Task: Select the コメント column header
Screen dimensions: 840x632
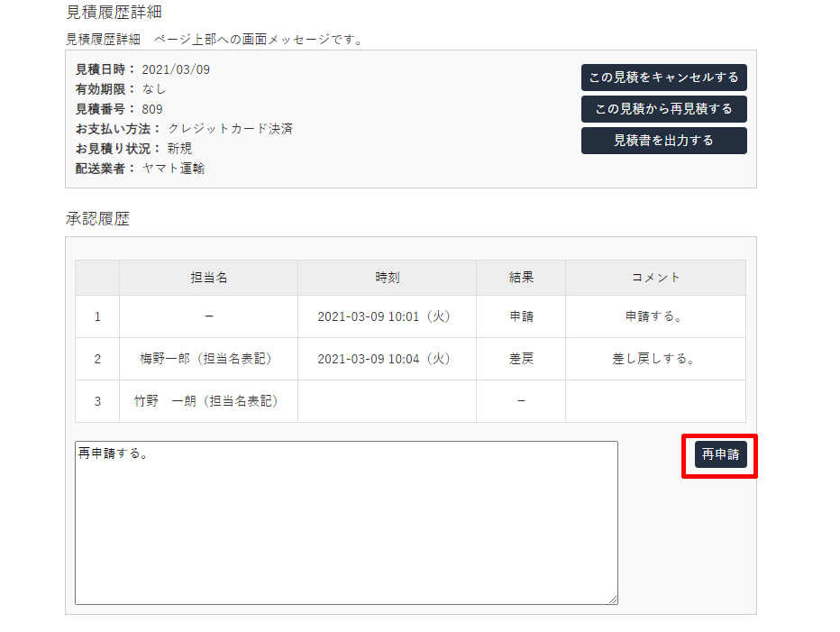Action: pyautogui.click(x=656, y=278)
